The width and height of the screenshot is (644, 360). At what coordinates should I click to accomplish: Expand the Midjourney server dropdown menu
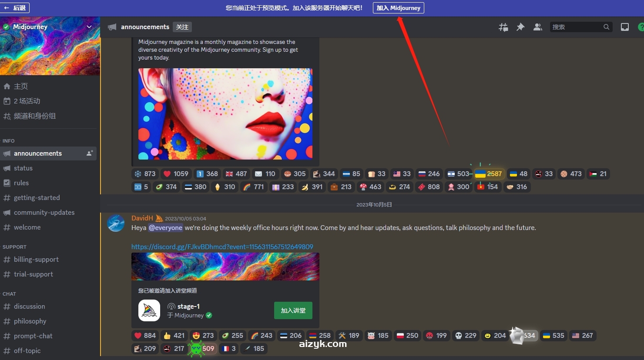click(89, 27)
